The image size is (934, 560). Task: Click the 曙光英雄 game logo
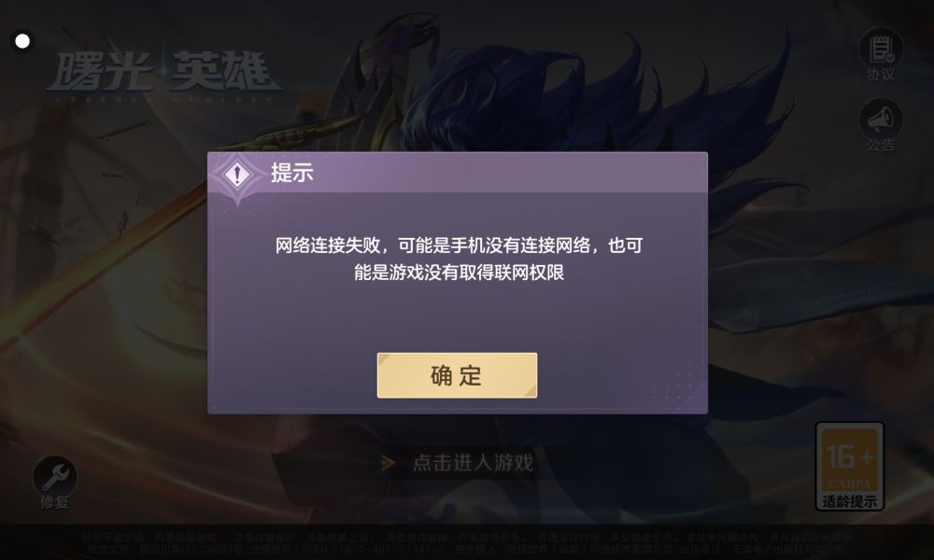click(162, 72)
